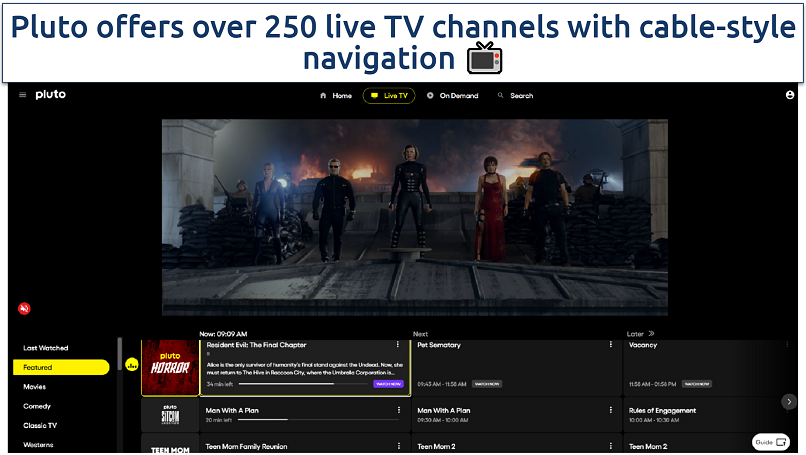Open Search in the top navigation

click(516, 96)
